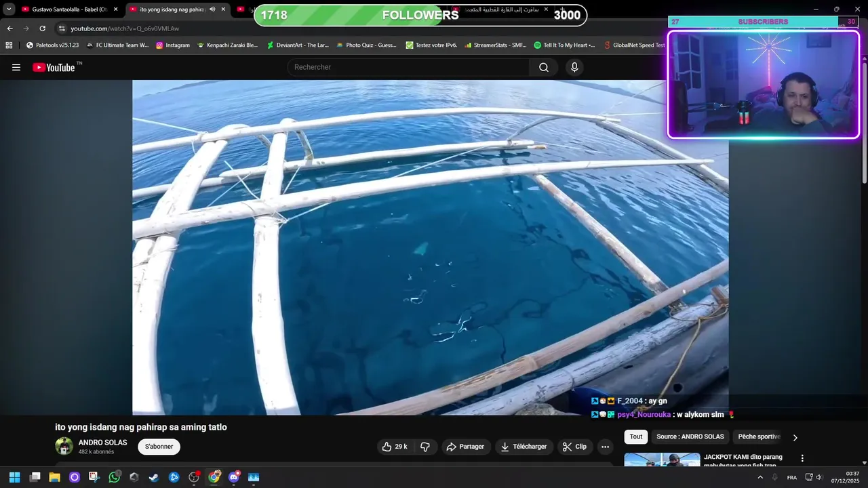This screenshot has height=488, width=868.
Task: Select the 'Pêche sportive' chip
Action: 759,436
